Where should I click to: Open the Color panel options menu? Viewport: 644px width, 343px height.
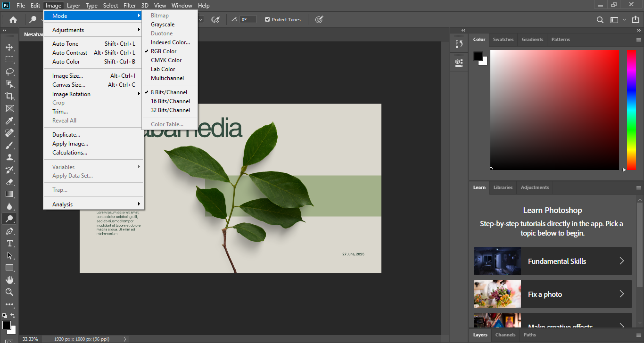[x=639, y=40]
